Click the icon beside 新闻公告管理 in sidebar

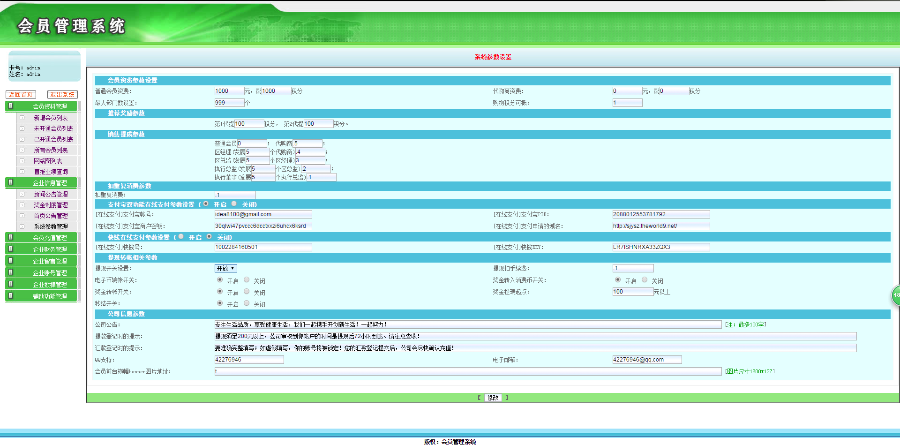(22, 194)
